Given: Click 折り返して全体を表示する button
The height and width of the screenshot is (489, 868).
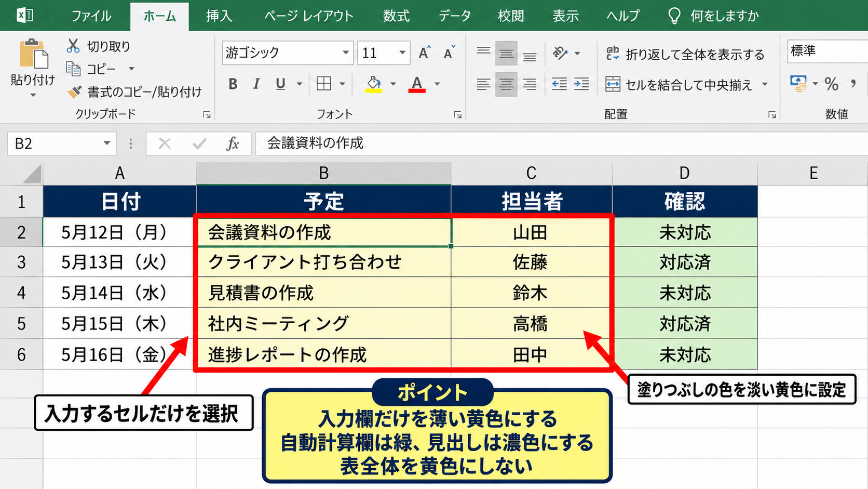Looking at the screenshot, I should point(685,54).
